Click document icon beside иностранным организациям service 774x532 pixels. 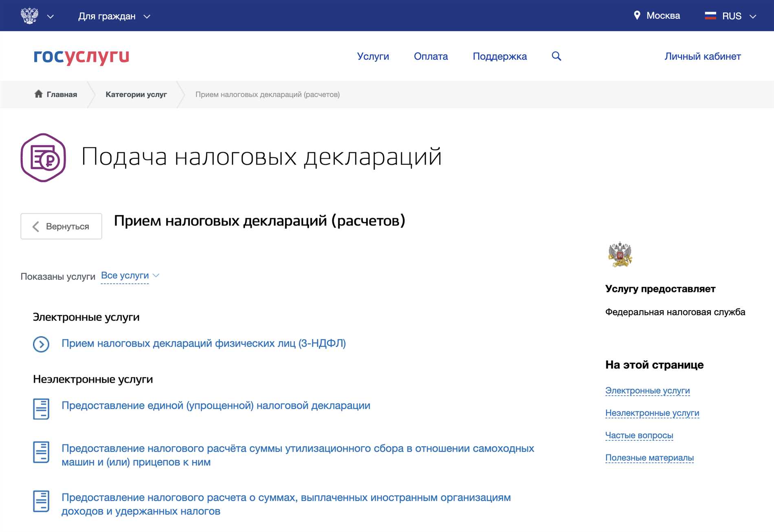(41, 501)
